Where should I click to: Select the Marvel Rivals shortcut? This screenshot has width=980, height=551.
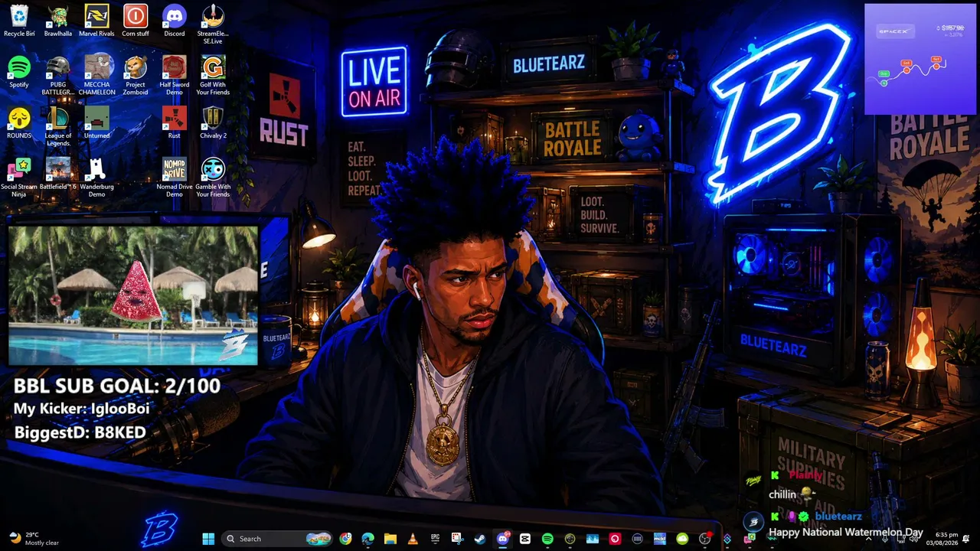click(96, 21)
